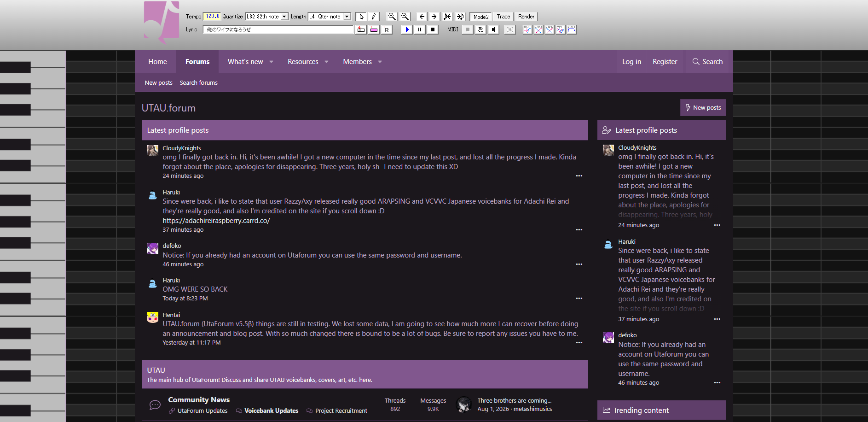
Task: Open the Forums tab
Action: (x=197, y=62)
